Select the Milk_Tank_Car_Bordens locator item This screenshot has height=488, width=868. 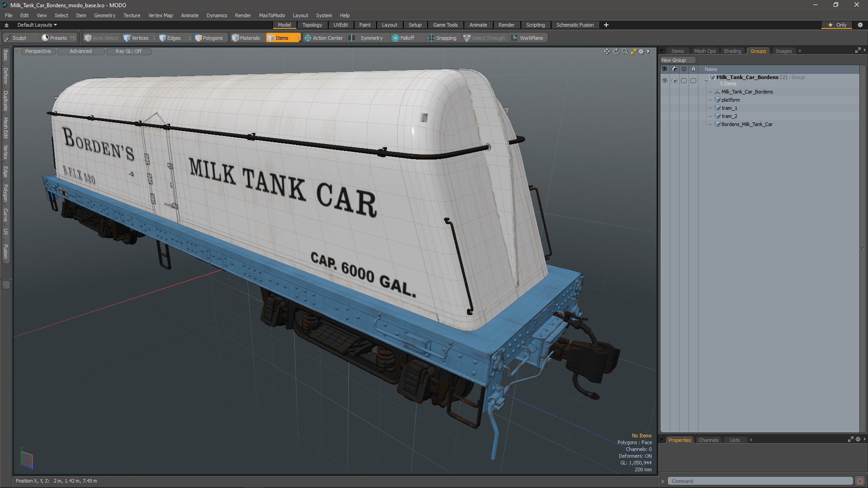[747, 92]
